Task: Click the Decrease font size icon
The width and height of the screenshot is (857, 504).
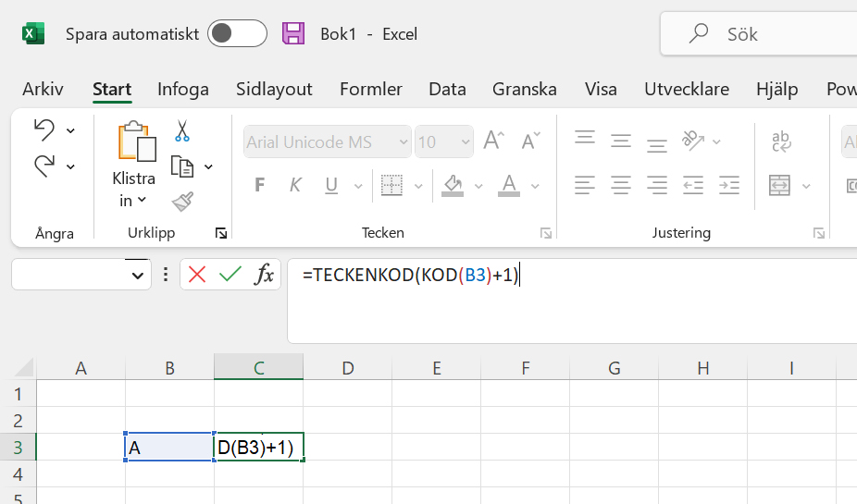Action: coord(530,141)
